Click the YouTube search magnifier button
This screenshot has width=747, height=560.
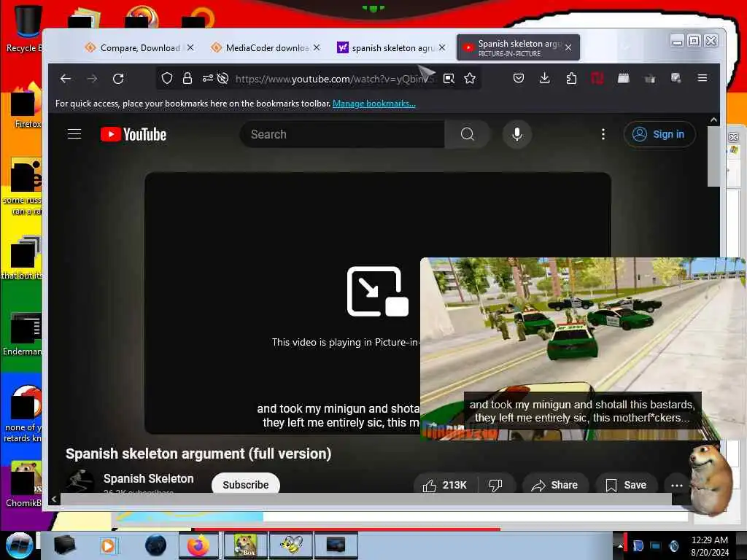[467, 134]
